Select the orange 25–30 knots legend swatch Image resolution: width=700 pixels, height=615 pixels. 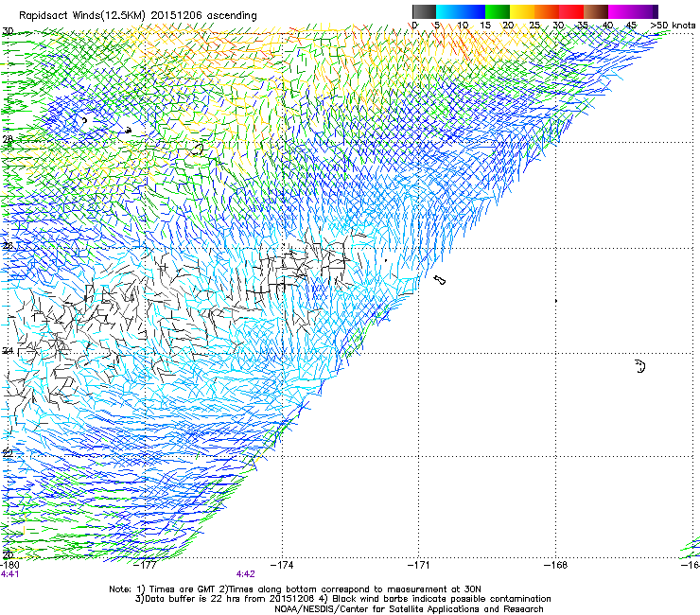pyautogui.click(x=547, y=11)
